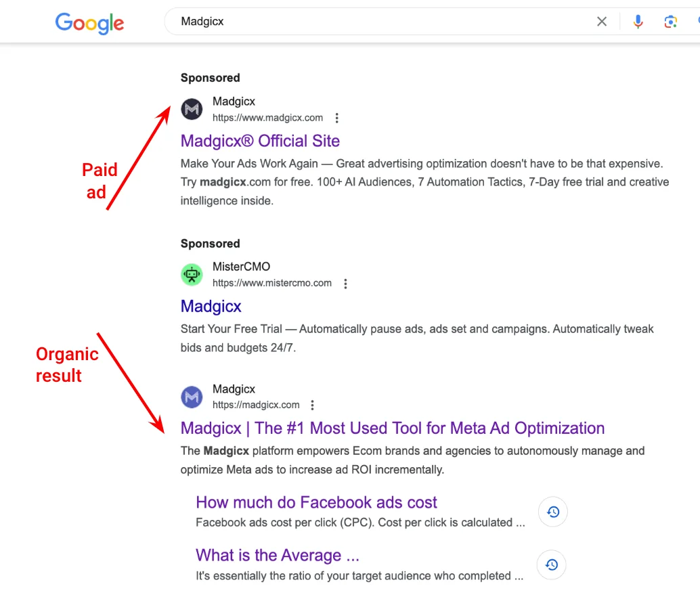Open How much do Facebook ads cost
Viewport: 700px width, 593px height.
coord(316,502)
